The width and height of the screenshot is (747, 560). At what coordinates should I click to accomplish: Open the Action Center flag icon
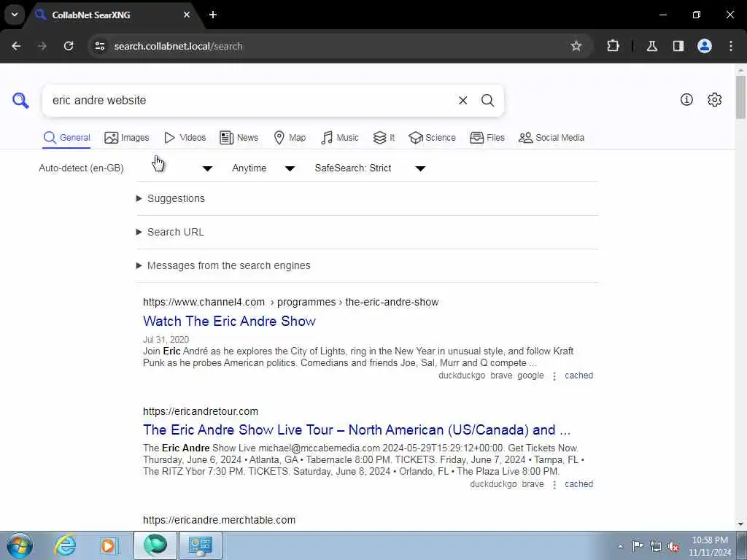(638, 546)
